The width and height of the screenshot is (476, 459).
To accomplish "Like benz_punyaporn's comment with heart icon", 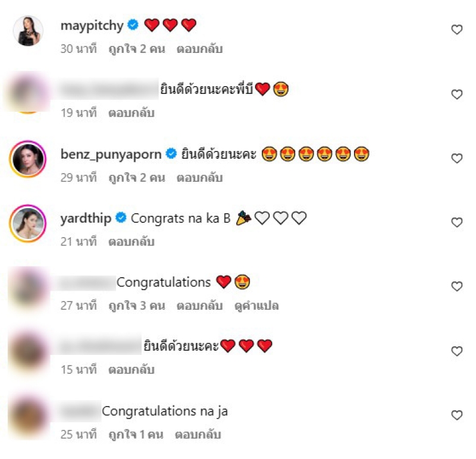I will point(456,158).
